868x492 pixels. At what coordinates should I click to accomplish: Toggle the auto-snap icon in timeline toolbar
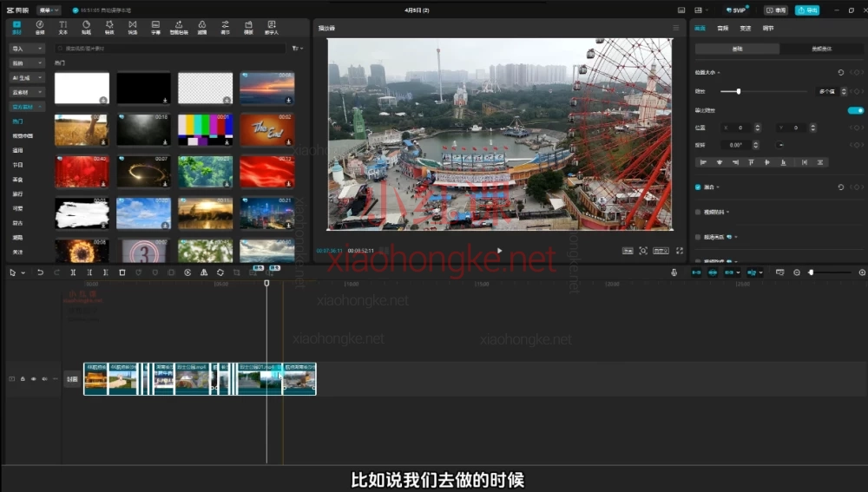point(713,272)
